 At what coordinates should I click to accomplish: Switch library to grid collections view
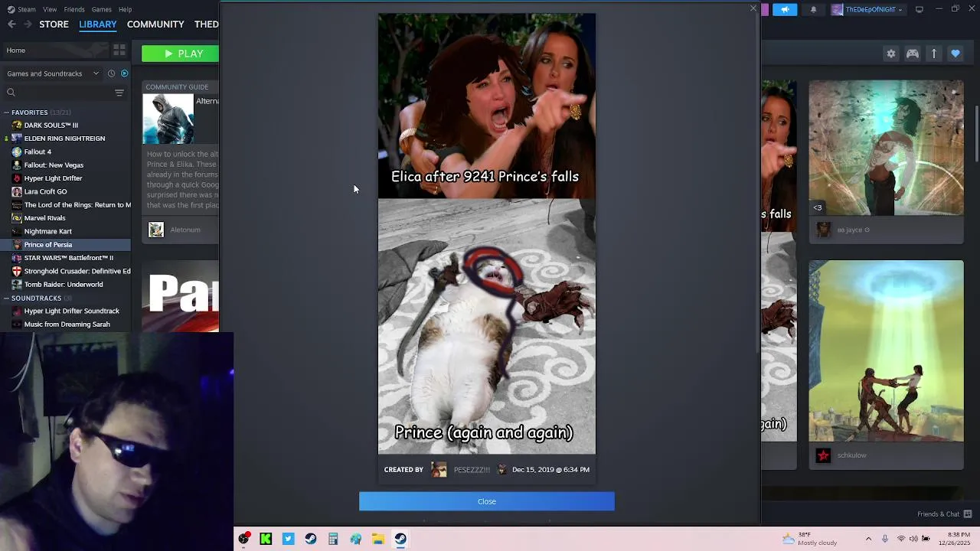coord(119,51)
